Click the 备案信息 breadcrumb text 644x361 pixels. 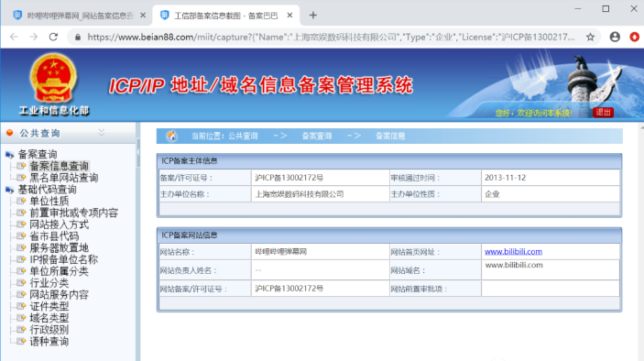click(390, 137)
